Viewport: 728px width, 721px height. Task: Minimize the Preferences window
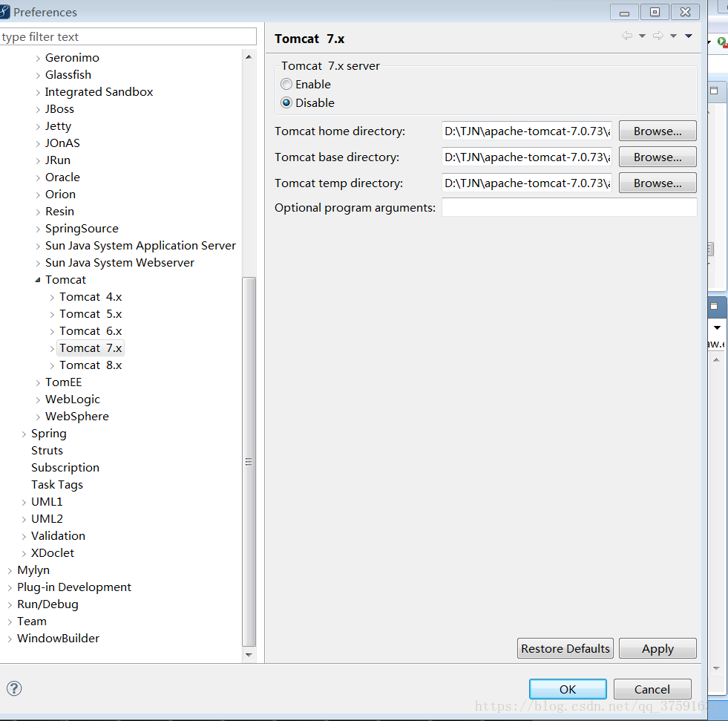tap(624, 12)
